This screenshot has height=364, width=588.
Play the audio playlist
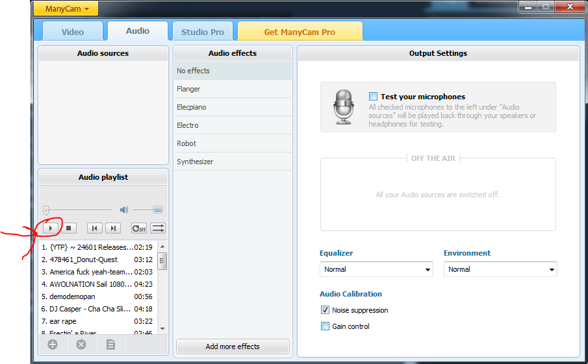pyautogui.click(x=51, y=228)
